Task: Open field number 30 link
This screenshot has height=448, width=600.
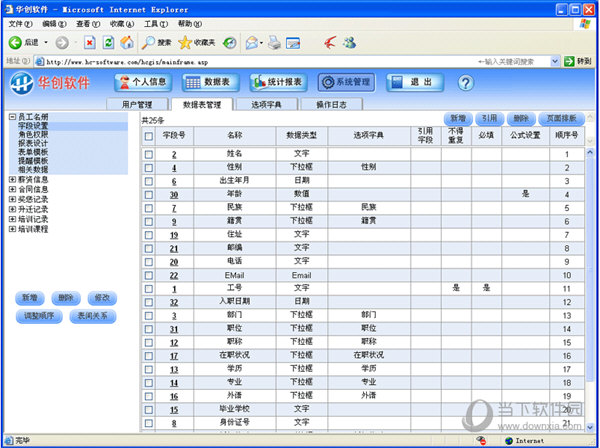Action: [x=174, y=195]
